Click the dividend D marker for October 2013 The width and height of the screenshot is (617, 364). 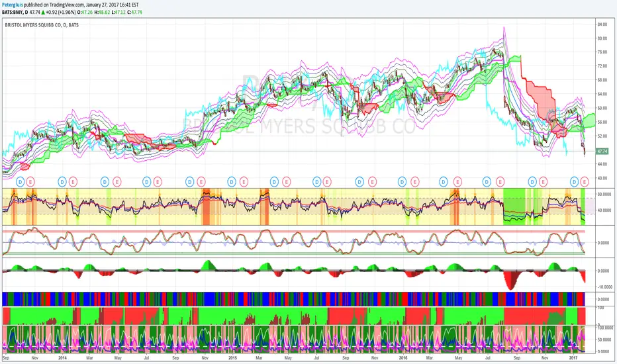click(x=21, y=182)
